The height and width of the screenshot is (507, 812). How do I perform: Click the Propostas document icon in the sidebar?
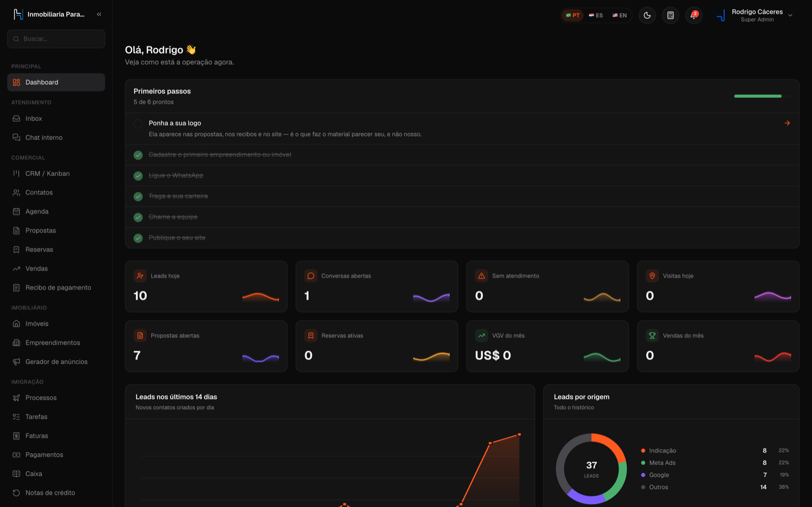(16, 231)
